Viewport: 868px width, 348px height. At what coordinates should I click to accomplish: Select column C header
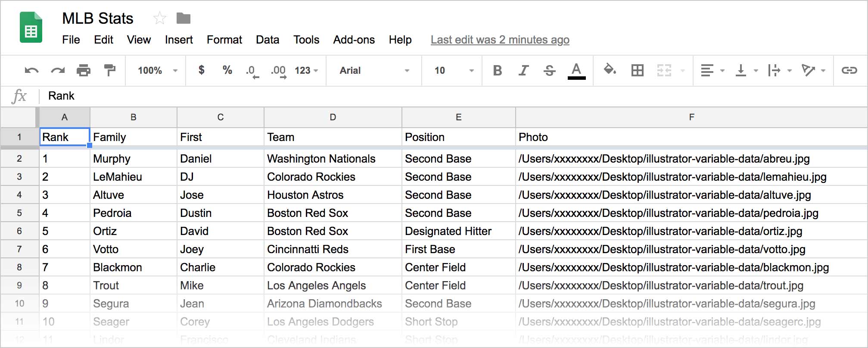click(x=221, y=117)
